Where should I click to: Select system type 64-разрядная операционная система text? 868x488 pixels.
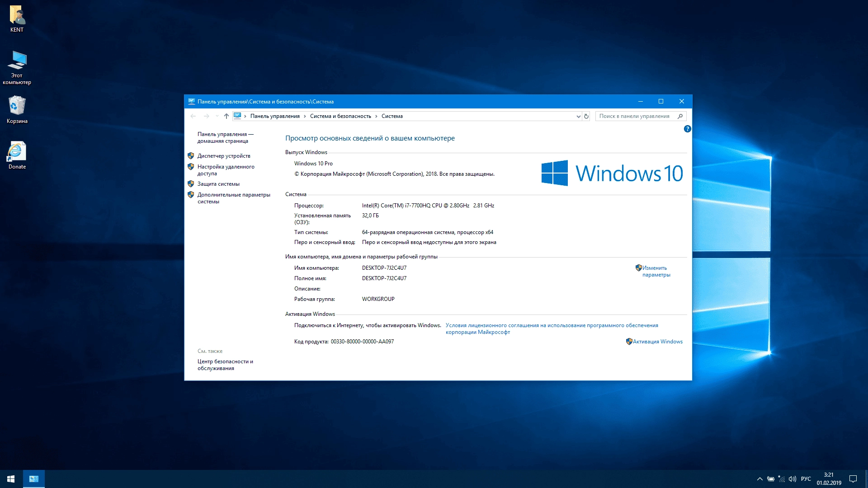point(428,232)
